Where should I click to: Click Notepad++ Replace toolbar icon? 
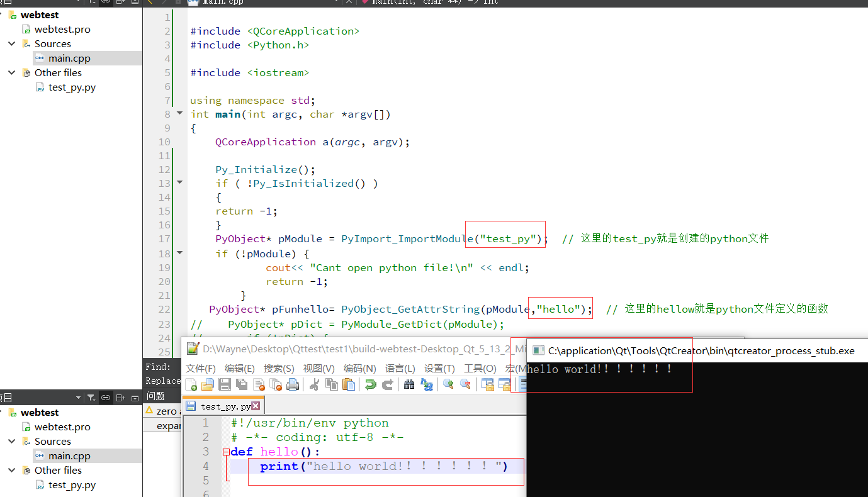426,384
